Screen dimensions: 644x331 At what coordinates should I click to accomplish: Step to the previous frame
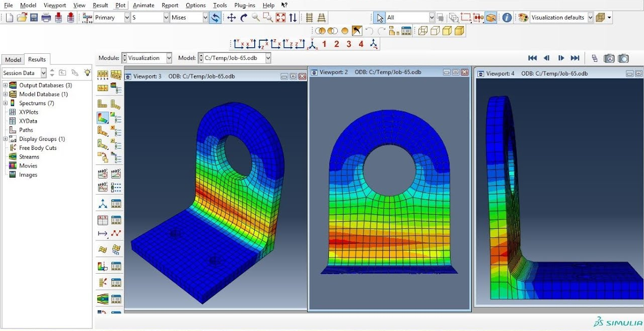click(x=546, y=58)
